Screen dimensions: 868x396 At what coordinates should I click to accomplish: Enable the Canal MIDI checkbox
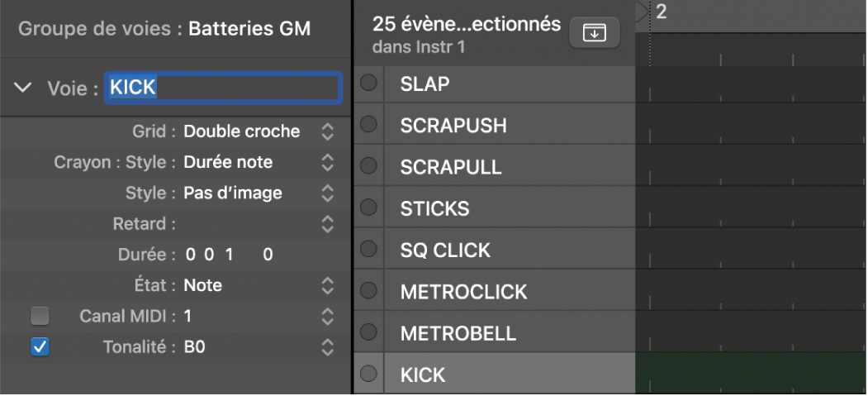[40, 316]
